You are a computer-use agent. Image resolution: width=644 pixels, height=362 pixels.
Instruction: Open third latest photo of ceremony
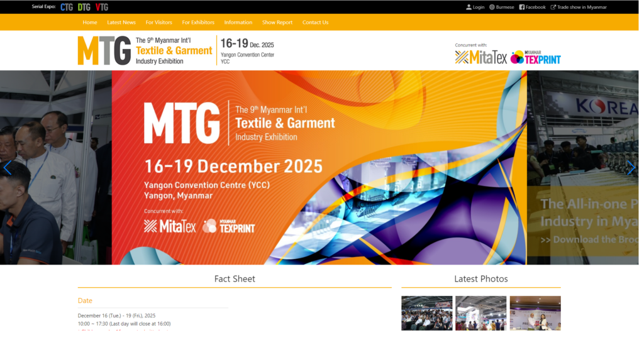[x=535, y=313]
